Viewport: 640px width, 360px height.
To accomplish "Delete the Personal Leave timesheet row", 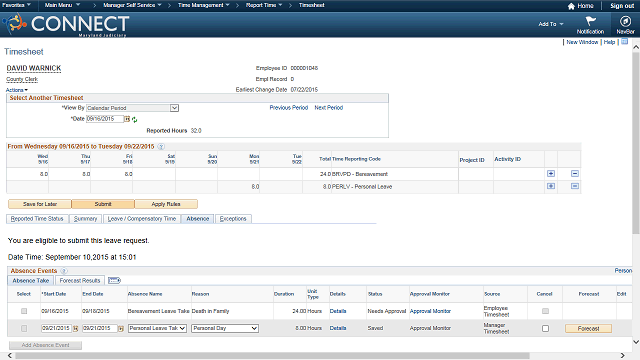I will [x=575, y=186].
